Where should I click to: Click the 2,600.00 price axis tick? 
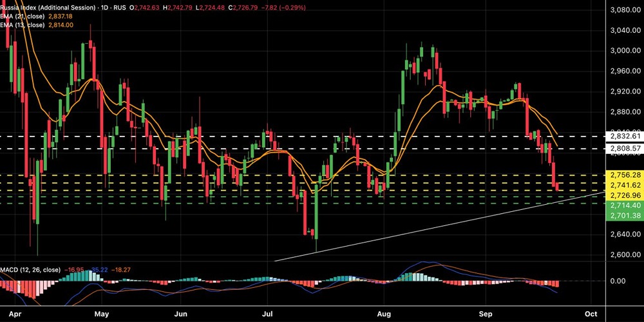pos(625,254)
